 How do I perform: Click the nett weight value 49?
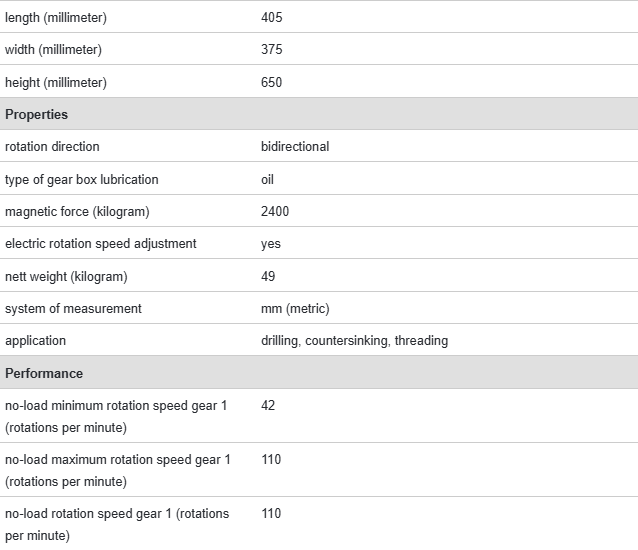coord(268,276)
